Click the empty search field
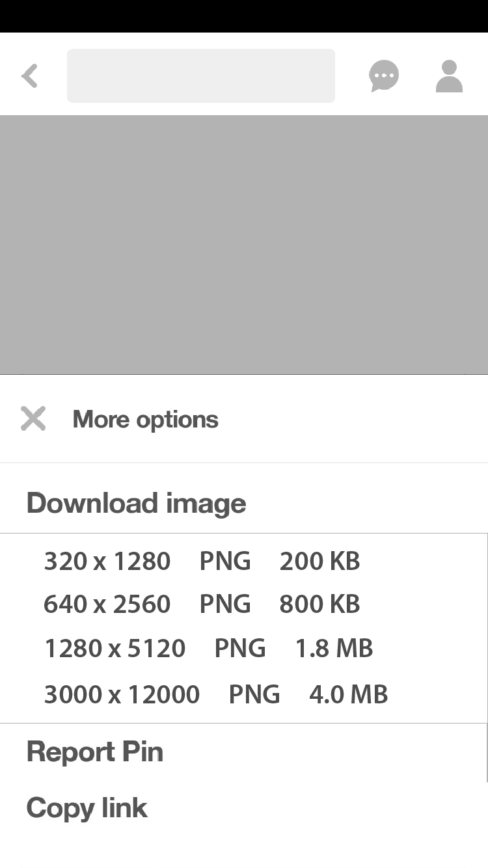The width and height of the screenshot is (488, 868). 201,75
